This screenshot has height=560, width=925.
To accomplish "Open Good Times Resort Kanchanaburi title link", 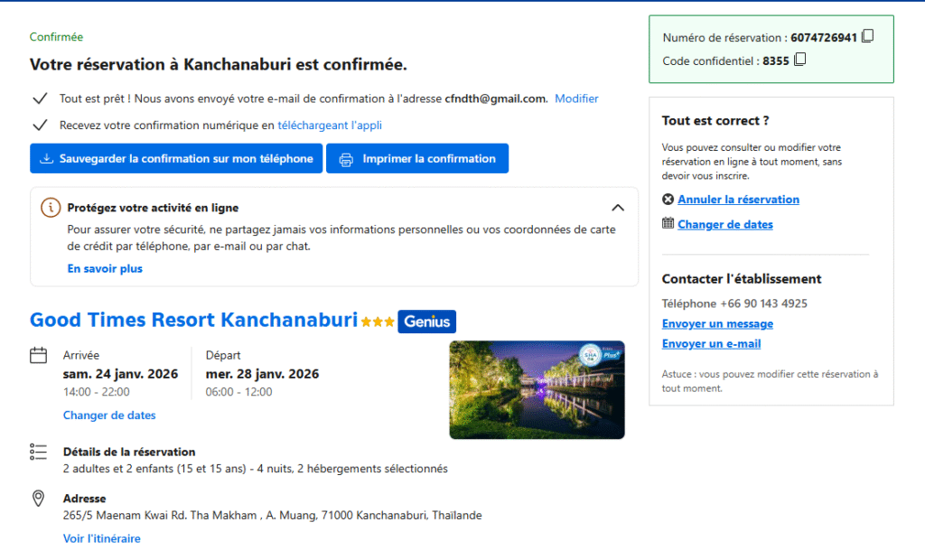I will 193,321.
